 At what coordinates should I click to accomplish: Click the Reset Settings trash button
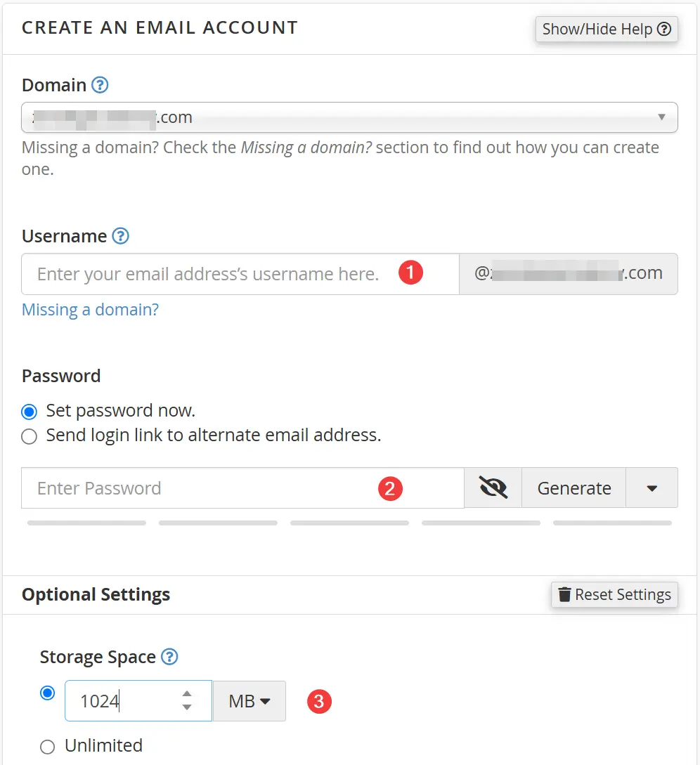614,594
